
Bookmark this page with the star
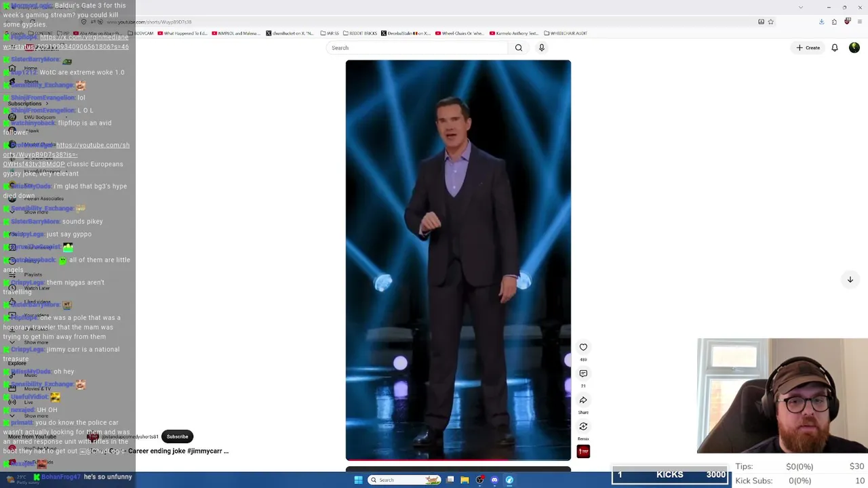click(770, 22)
